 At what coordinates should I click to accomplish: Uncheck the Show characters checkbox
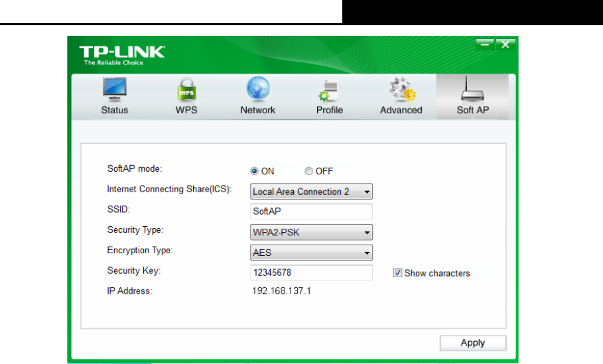pyautogui.click(x=397, y=273)
